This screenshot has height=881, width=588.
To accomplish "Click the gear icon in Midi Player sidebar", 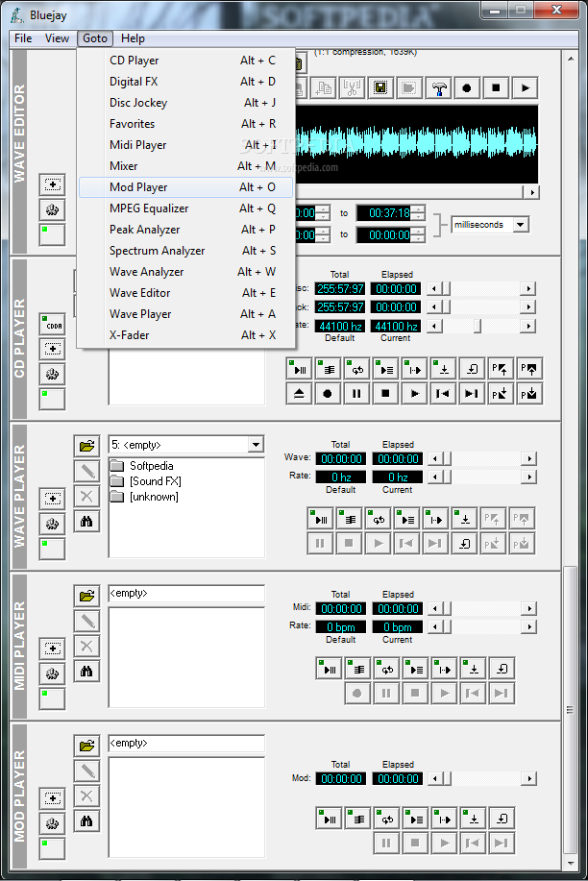I will [x=52, y=673].
